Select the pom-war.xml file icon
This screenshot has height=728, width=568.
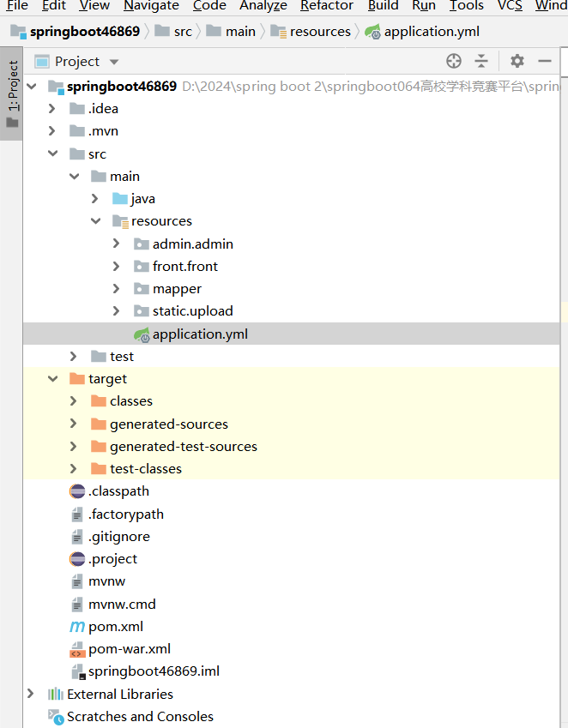point(77,649)
